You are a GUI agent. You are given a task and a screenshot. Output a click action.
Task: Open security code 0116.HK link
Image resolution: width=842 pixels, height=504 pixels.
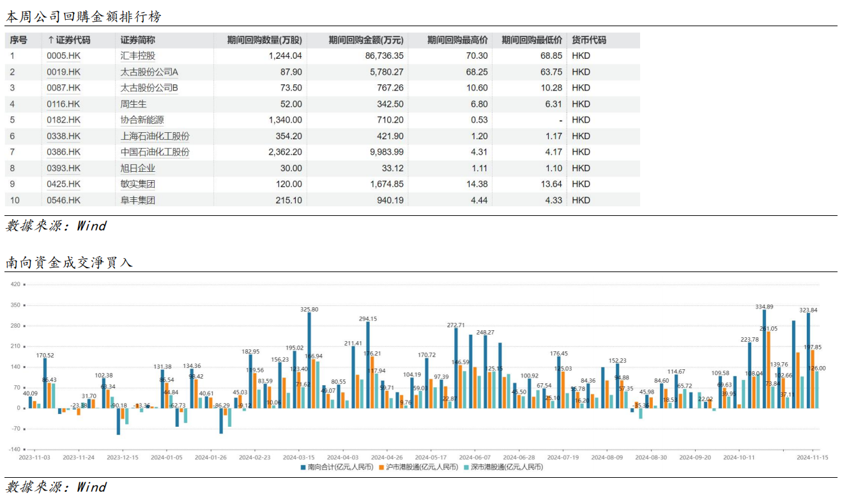(64, 104)
